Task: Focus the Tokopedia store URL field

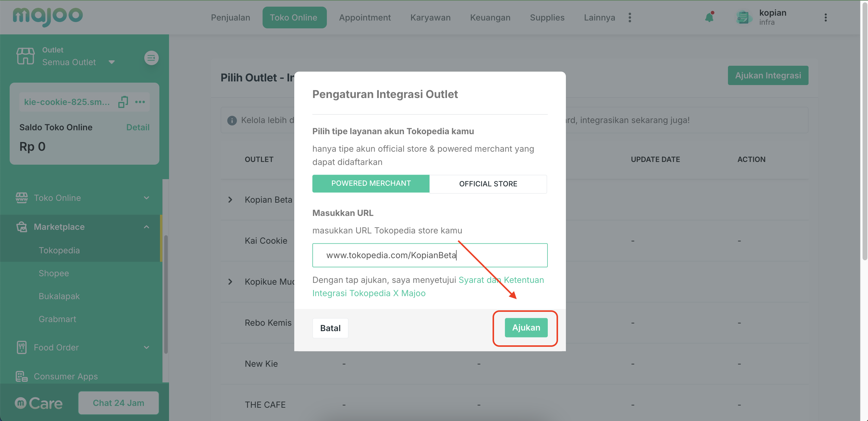Action: [429, 255]
